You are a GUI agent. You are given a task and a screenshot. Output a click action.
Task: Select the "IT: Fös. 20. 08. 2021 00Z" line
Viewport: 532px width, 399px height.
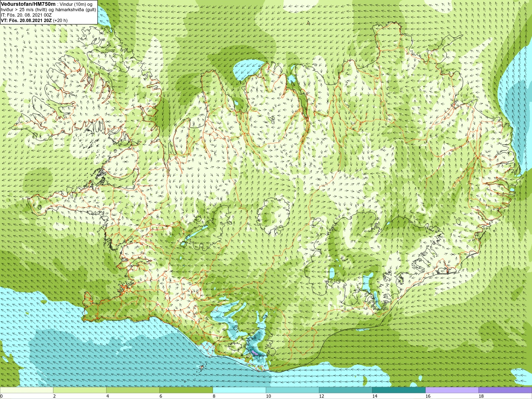[26, 15]
